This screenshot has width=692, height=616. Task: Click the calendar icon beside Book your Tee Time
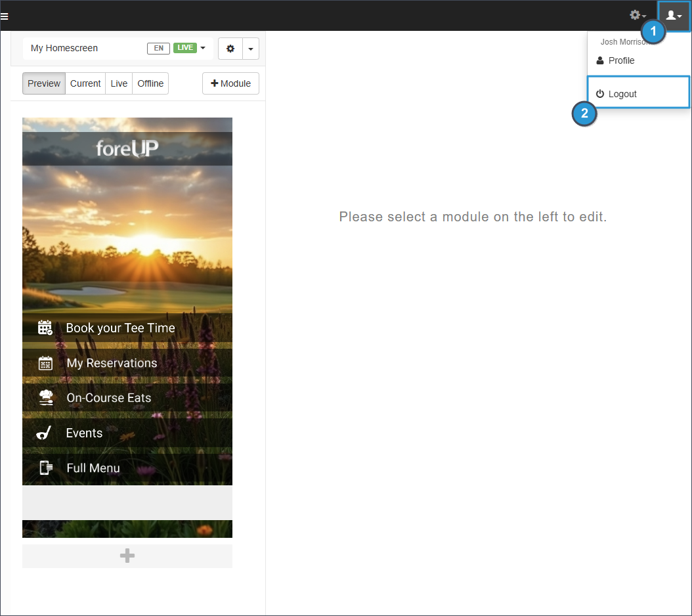(45, 328)
